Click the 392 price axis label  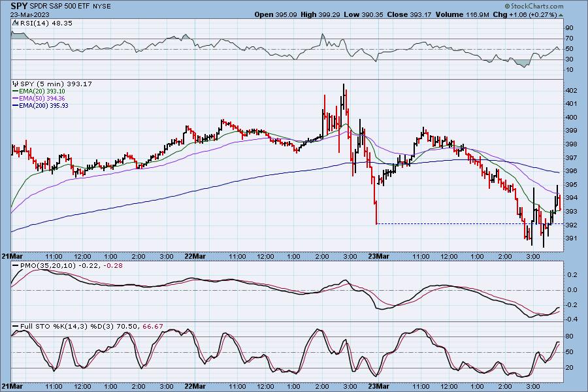(571, 225)
